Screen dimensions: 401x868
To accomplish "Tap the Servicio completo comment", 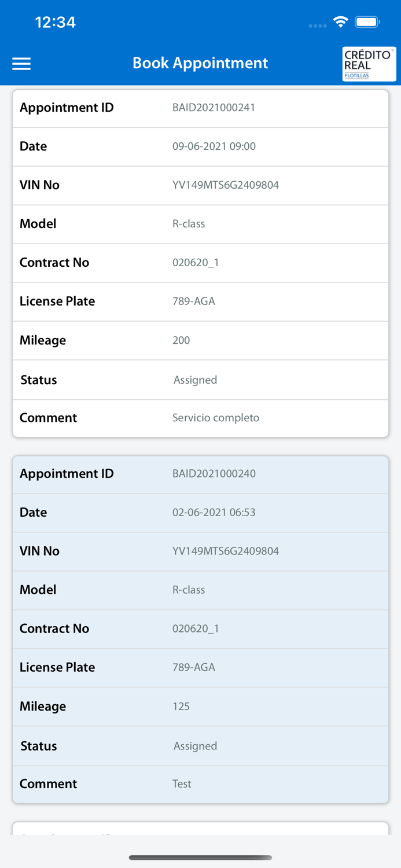I will 215,418.
